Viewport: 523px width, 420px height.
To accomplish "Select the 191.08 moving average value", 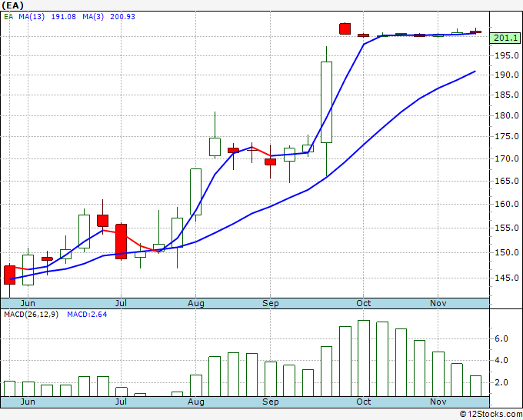I will (x=63, y=17).
